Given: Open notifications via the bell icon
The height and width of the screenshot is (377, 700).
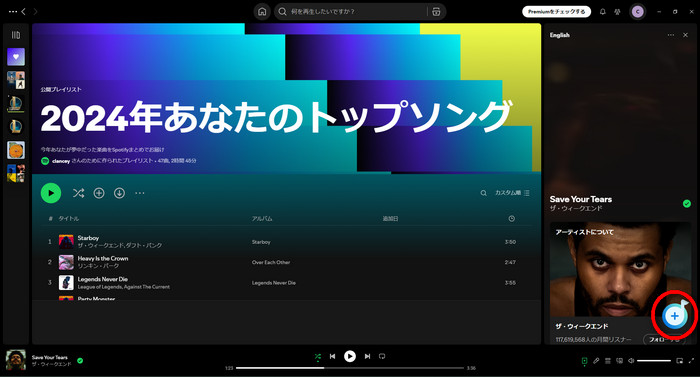Looking at the screenshot, I should pyautogui.click(x=603, y=12).
